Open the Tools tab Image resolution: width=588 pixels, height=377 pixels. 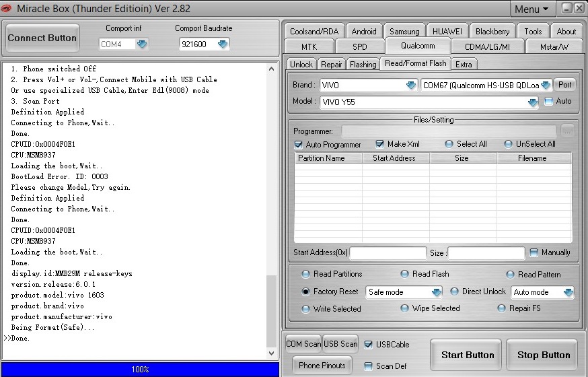533,32
